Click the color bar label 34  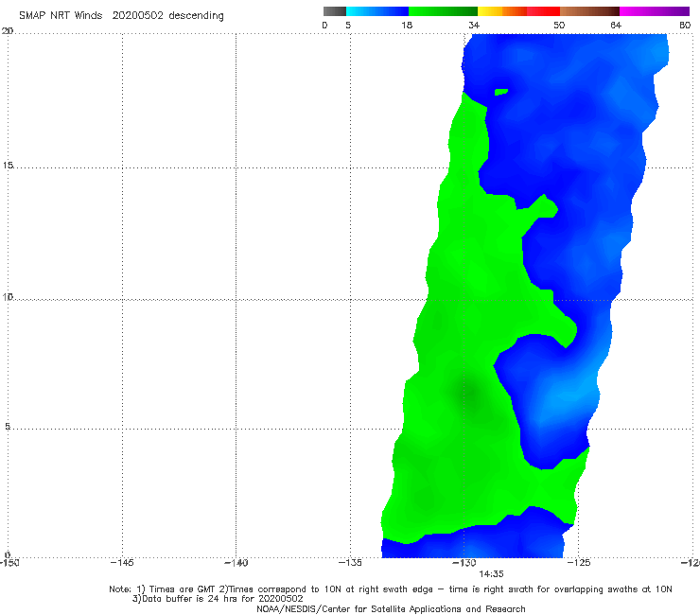[x=474, y=26]
